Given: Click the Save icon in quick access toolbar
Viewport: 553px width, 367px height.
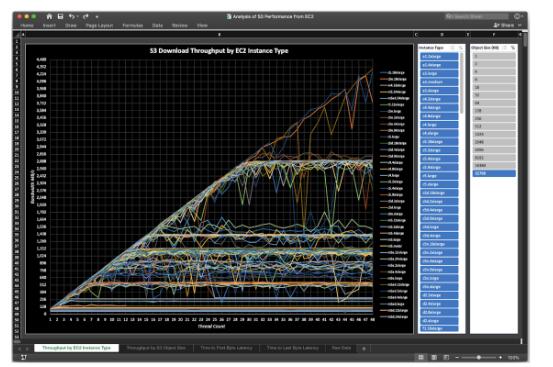Looking at the screenshot, I should tap(60, 17).
